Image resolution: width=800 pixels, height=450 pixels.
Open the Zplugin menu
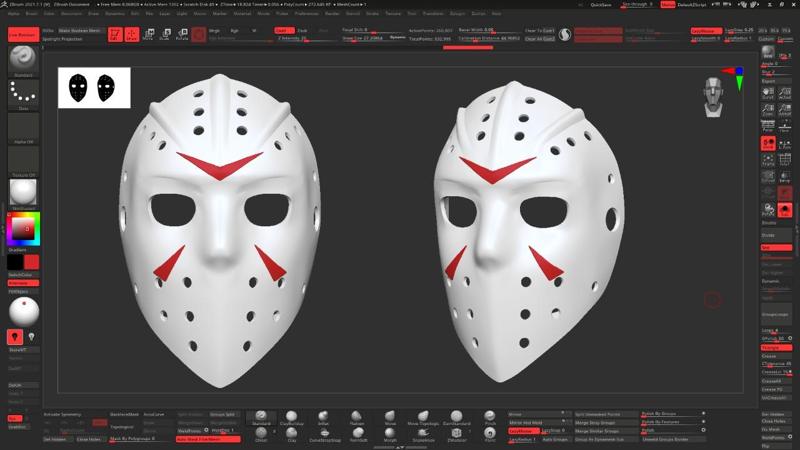(457, 14)
